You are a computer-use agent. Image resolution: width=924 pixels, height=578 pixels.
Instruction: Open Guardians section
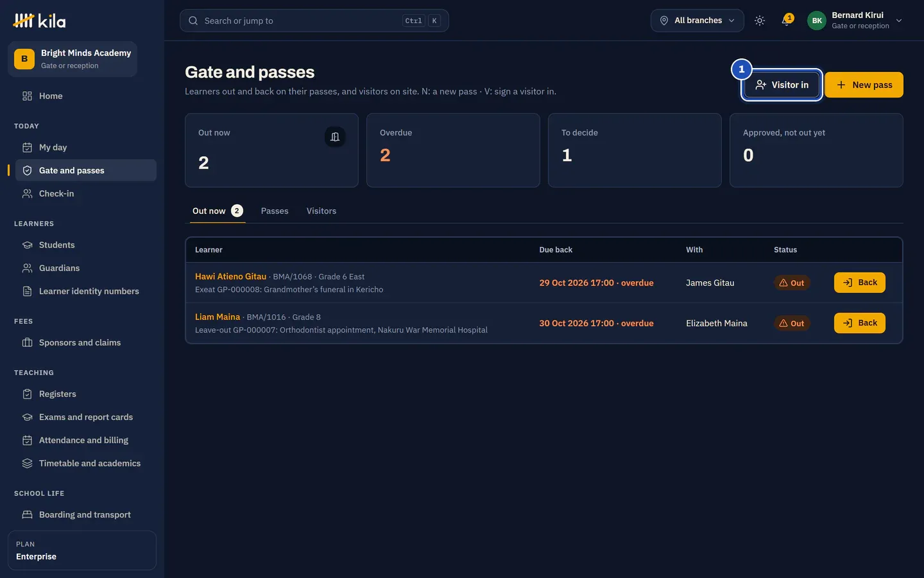[86, 268]
